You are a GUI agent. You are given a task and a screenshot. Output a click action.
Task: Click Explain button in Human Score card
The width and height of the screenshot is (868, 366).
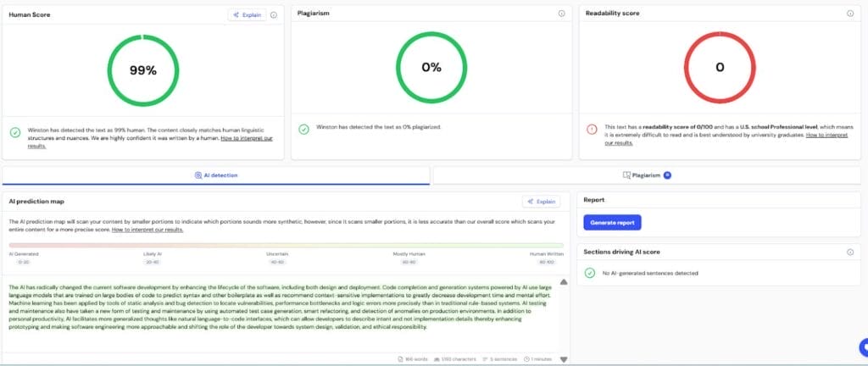[247, 14]
